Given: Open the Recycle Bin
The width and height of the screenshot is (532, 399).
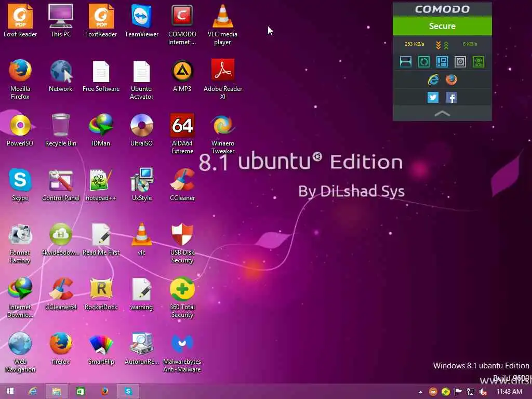Looking at the screenshot, I should [60, 130].
